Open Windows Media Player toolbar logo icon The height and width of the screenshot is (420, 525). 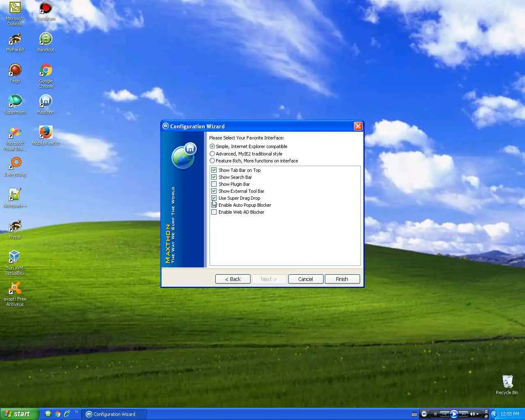(424, 414)
